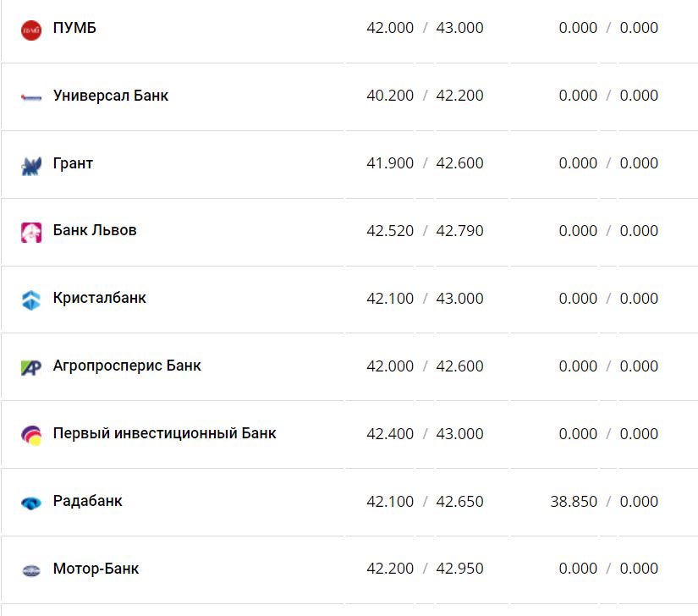Screen dimensions: 698x616
Task: Click the Кристалбанк logo icon
Action: tap(31, 300)
